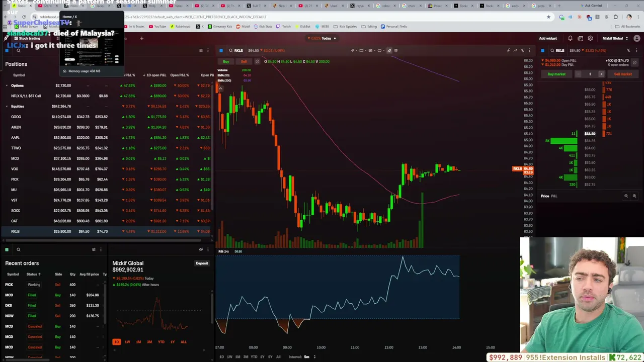Click the Buy market button
Screen dimensions: 644x362
tap(556, 74)
